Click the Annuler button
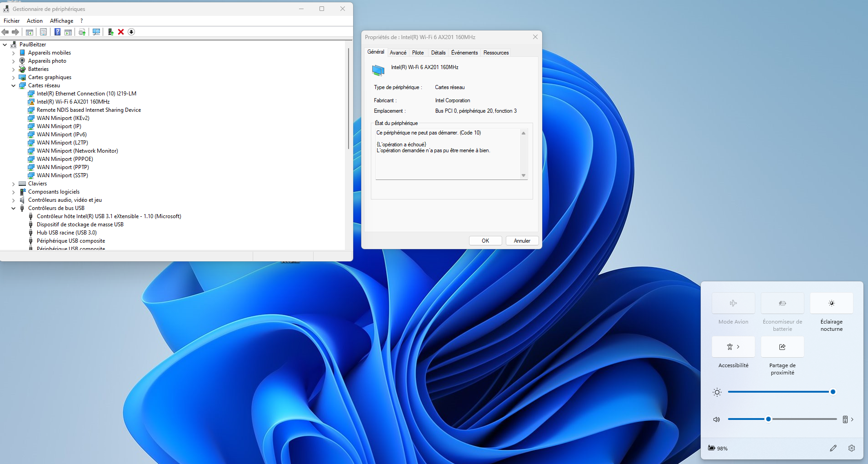Screen dimensions: 868x464 (522, 240)
